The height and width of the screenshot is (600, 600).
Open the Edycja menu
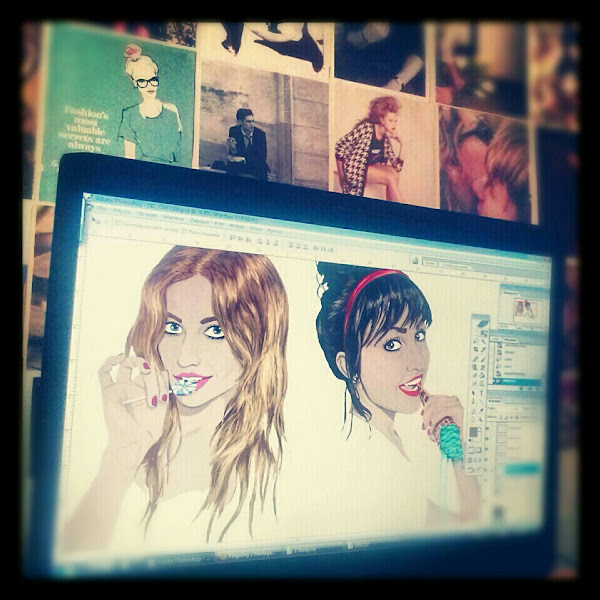[x=122, y=212]
